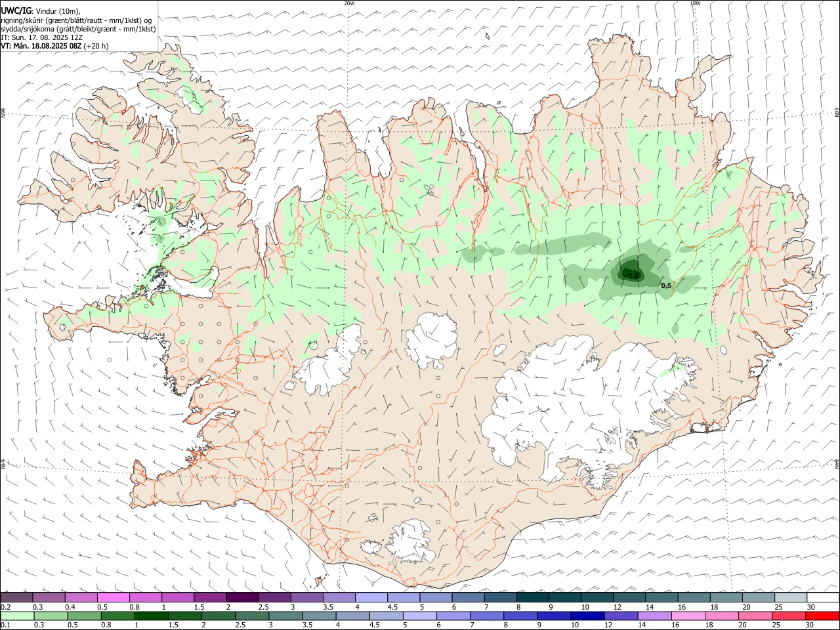Image resolution: width=840 pixels, height=630 pixels.
Task: Select the light lavender swatch labeled 4 in top legend
Action: [x=371, y=597]
